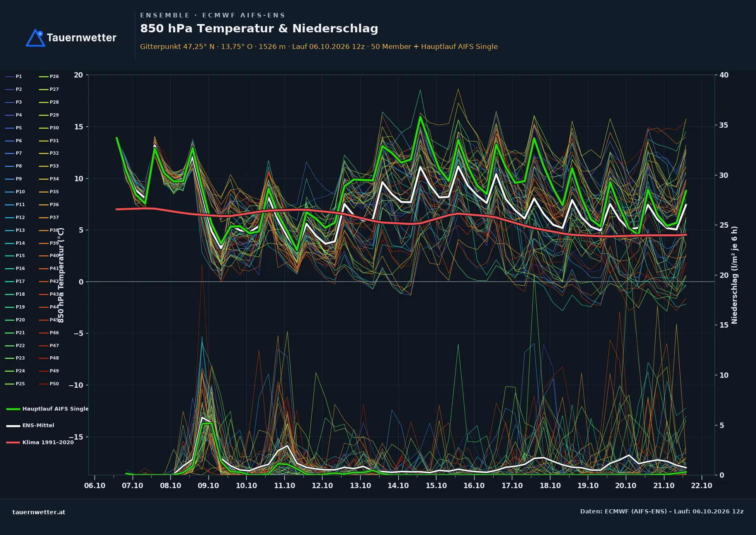The image size is (756, 535).
Task: Select legend entry P34
Action: click(49, 179)
